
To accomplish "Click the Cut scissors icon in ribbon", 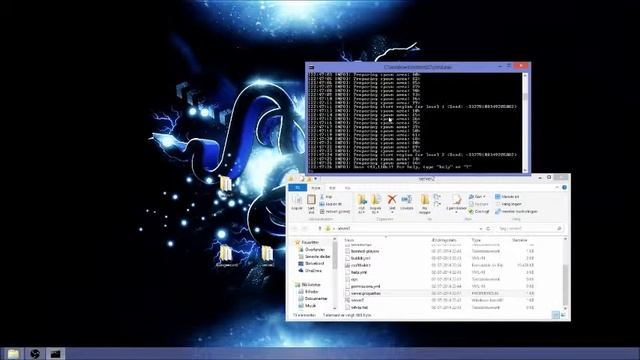I will coord(322,197).
